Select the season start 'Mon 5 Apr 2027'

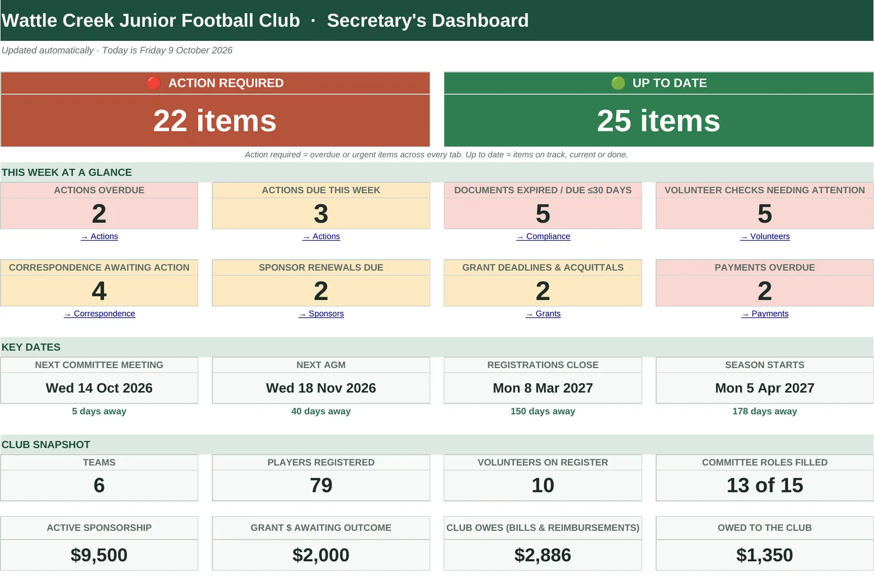[765, 388]
